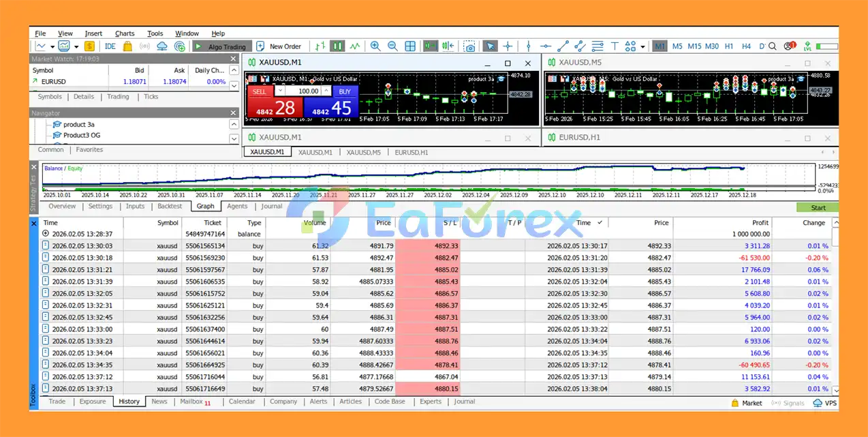Select Product3 OG expert in Navigator

81,135
